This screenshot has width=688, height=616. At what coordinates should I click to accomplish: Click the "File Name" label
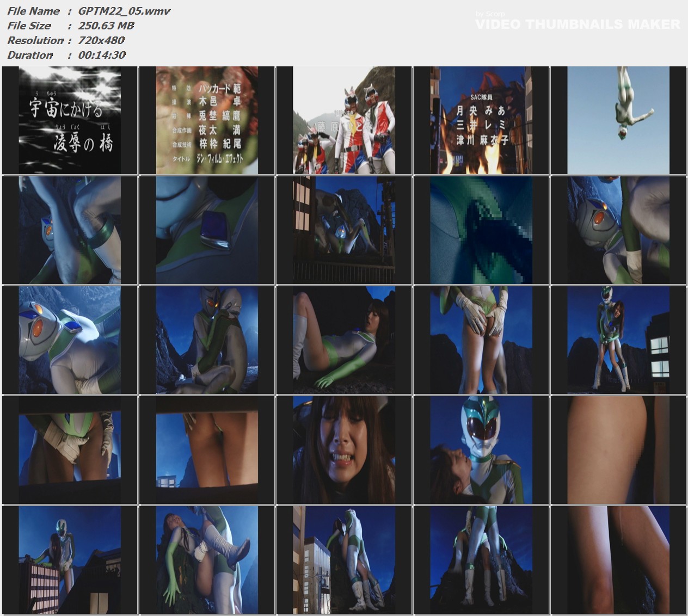coord(33,11)
